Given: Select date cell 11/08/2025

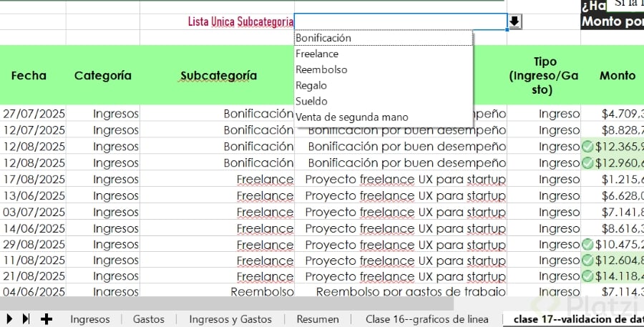Looking at the screenshot, I should tap(33, 260).
